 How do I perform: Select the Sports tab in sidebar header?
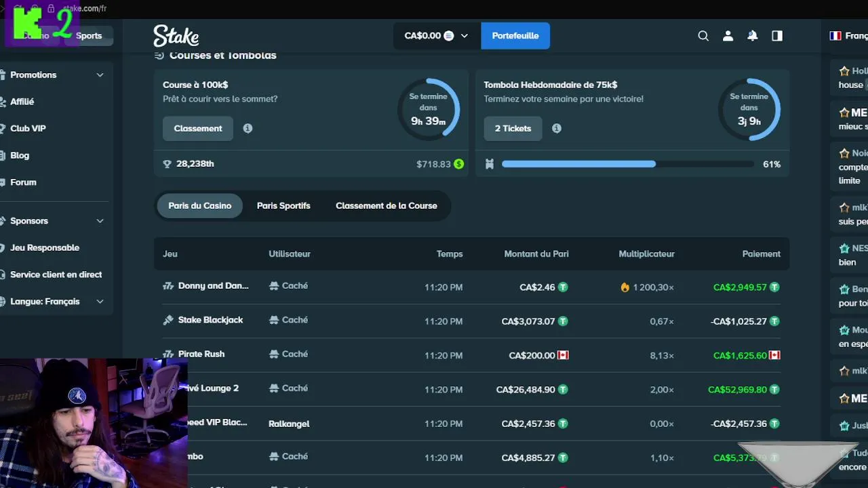89,36
